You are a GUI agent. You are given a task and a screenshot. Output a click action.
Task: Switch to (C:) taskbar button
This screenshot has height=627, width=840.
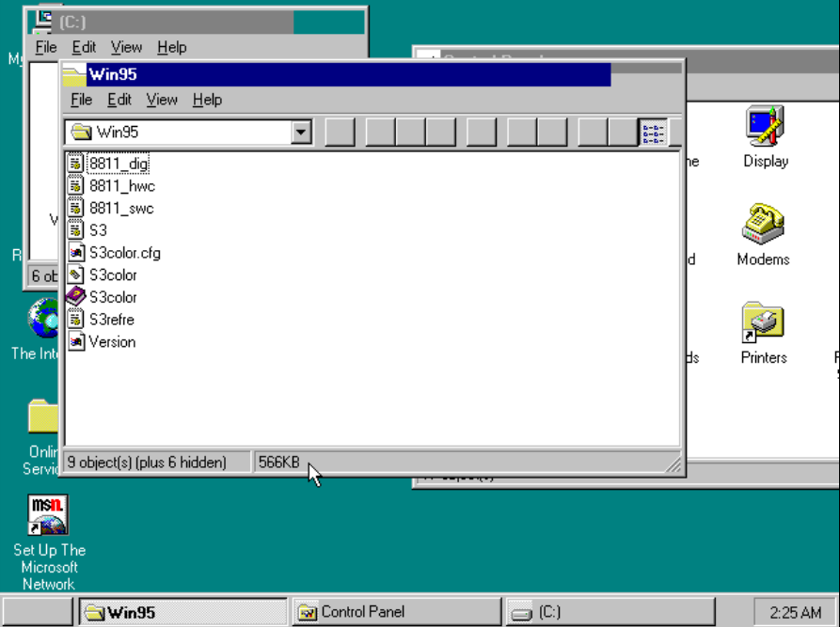[x=610, y=612]
